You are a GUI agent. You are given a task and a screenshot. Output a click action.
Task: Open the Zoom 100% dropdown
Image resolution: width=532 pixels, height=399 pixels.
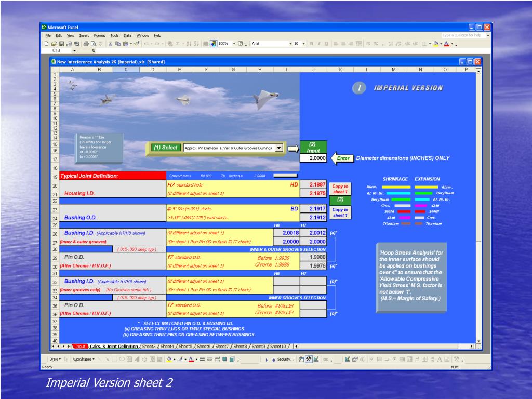click(x=234, y=44)
